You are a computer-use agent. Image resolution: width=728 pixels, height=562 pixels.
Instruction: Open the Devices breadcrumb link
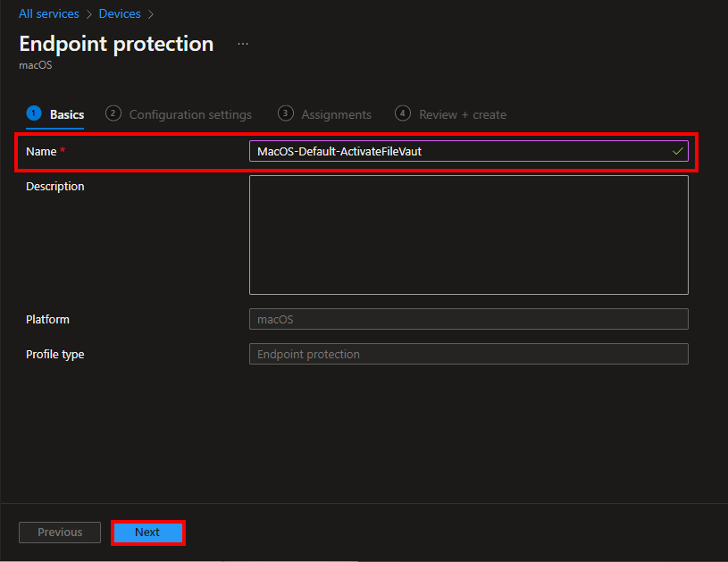pos(119,13)
